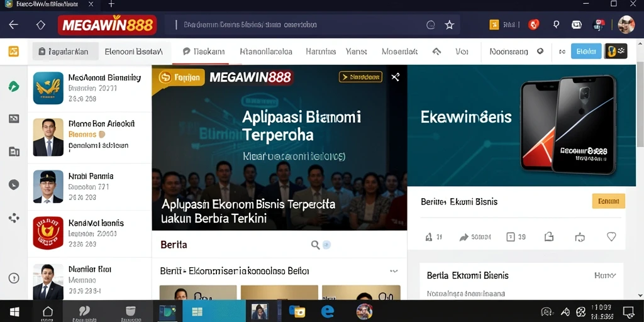The height and width of the screenshot is (322, 644).
Task: Open the MeoAonomi Bisnanhiey list item
Action: pos(89,88)
